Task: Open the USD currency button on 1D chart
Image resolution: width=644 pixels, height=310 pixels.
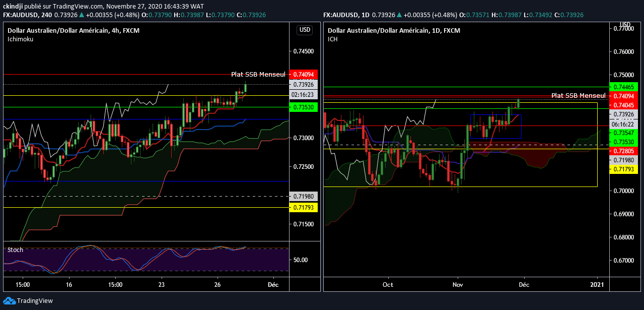Action: click(x=625, y=24)
